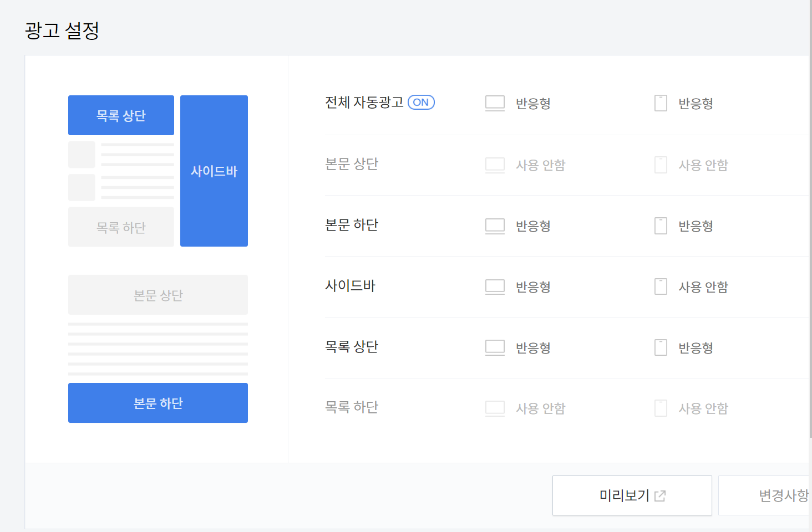Click the mobile icon in 본문 상단 row

661,165
